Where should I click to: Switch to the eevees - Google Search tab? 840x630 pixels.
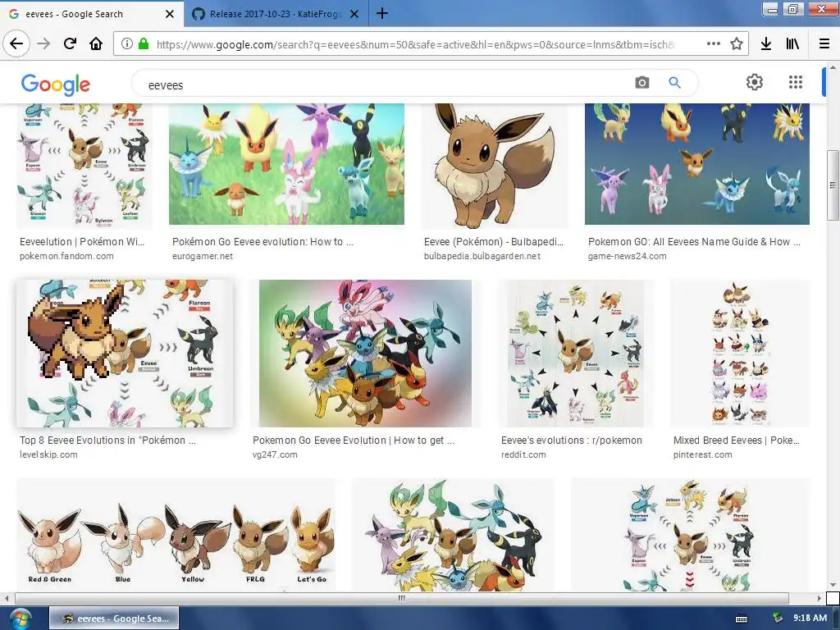[x=92, y=13]
